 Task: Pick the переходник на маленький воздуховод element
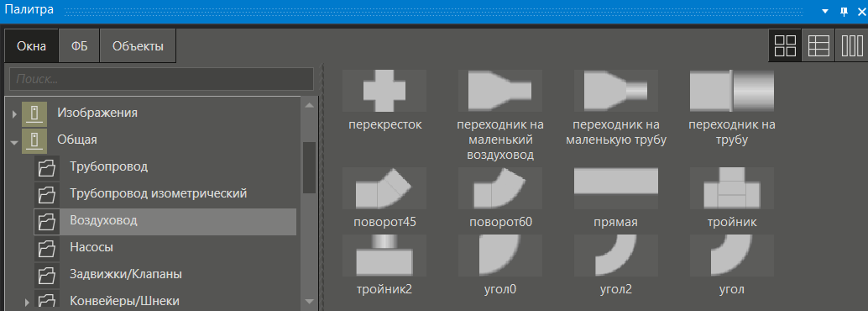coord(500,91)
